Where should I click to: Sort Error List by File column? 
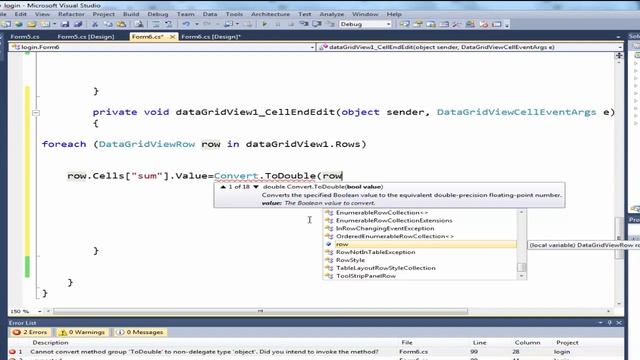[x=407, y=343]
